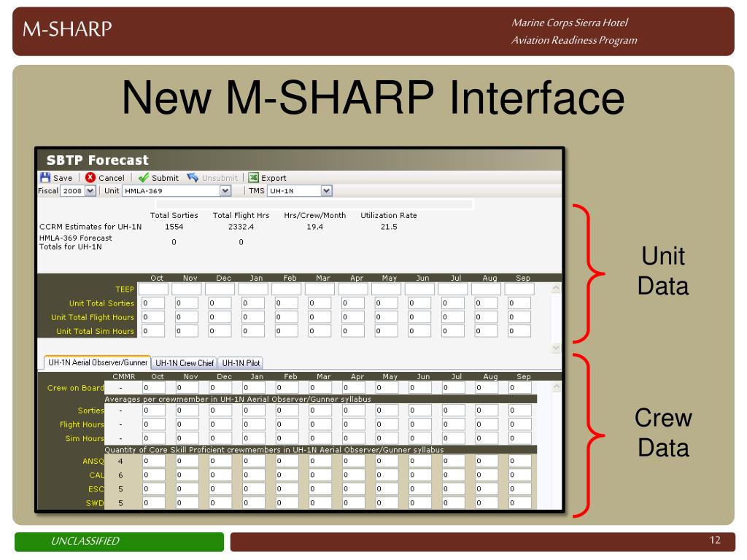Click the Hrs/Crew/Month value 19.4
747x560 pixels.
pyautogui.click(x=315, y=227)
